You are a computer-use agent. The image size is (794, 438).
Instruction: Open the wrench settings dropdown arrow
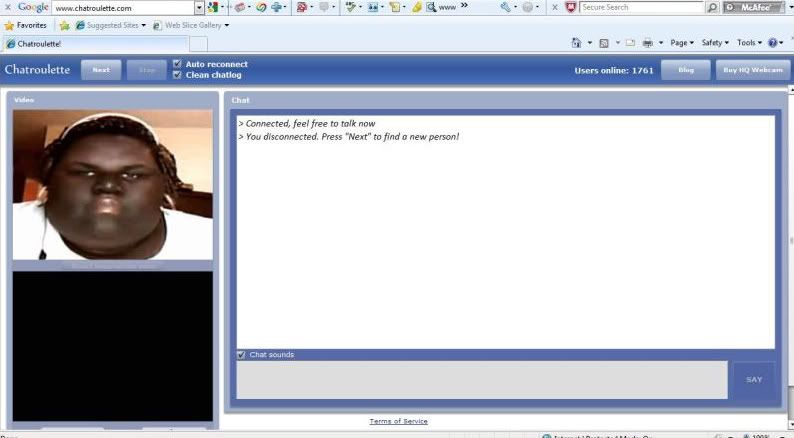tap(515, 8)
